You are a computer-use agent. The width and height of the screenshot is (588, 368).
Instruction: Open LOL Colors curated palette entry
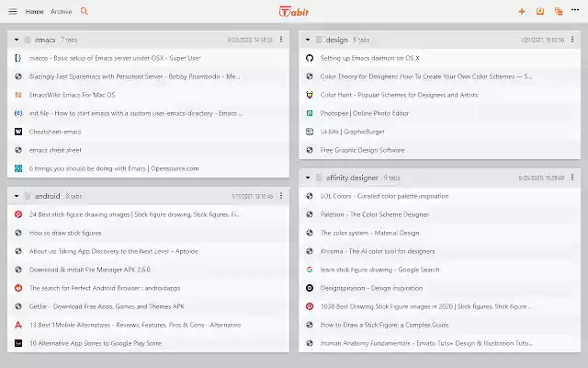pyautogui.click(x=384, y=196)
